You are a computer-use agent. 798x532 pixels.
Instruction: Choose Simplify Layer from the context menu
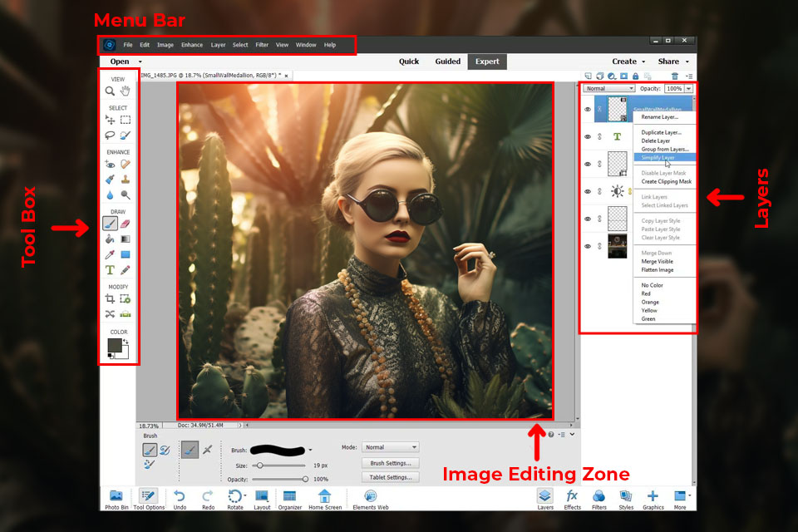click(658, 157)
